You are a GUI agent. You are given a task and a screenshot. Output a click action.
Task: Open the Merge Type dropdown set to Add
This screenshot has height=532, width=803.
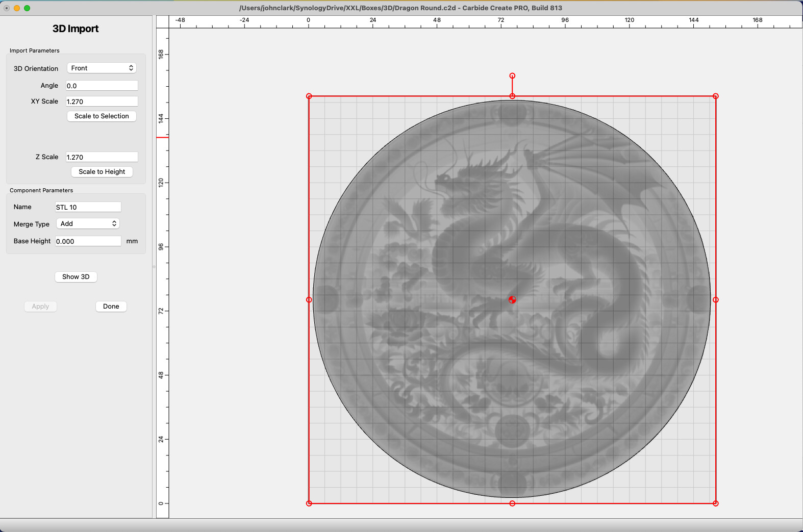88,223
